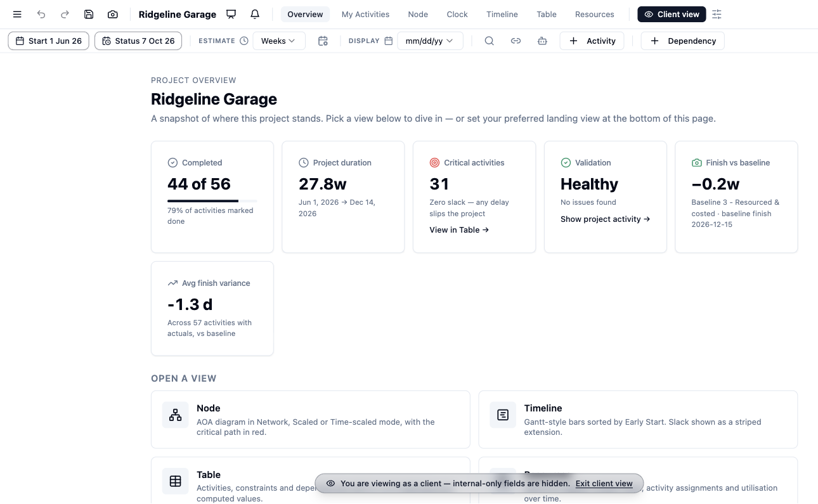
Task: Click the Healthy validation status text
Action: (589, 184)
